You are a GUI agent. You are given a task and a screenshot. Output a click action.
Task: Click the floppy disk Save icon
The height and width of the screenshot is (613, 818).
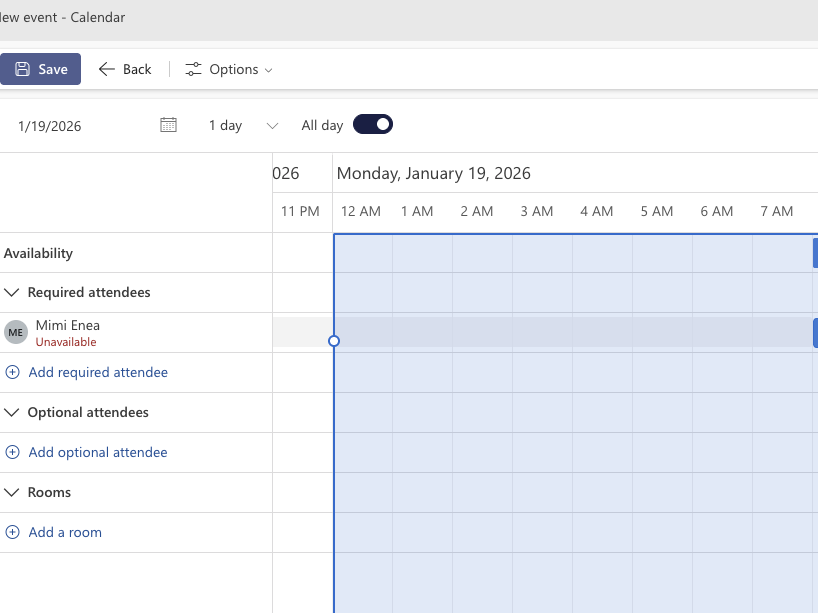point(22,69)
